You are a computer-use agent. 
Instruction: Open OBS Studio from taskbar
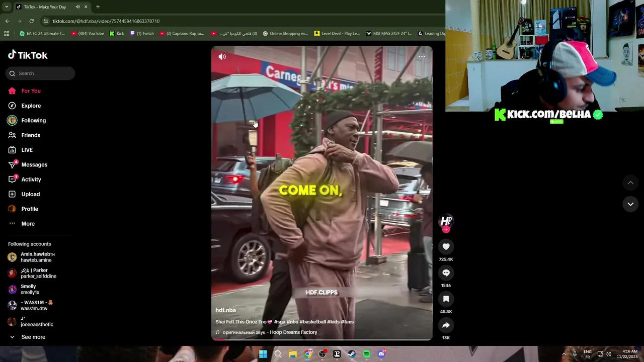(323, 354)
